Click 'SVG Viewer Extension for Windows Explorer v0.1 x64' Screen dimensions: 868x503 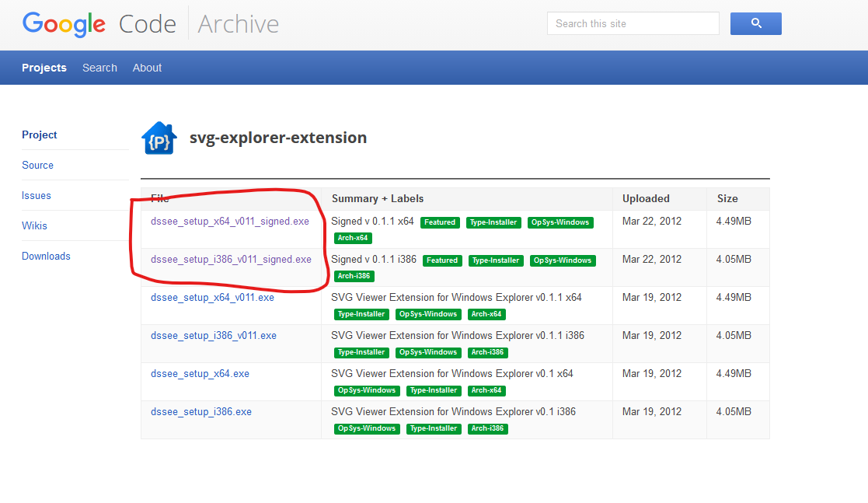point(452,374)
